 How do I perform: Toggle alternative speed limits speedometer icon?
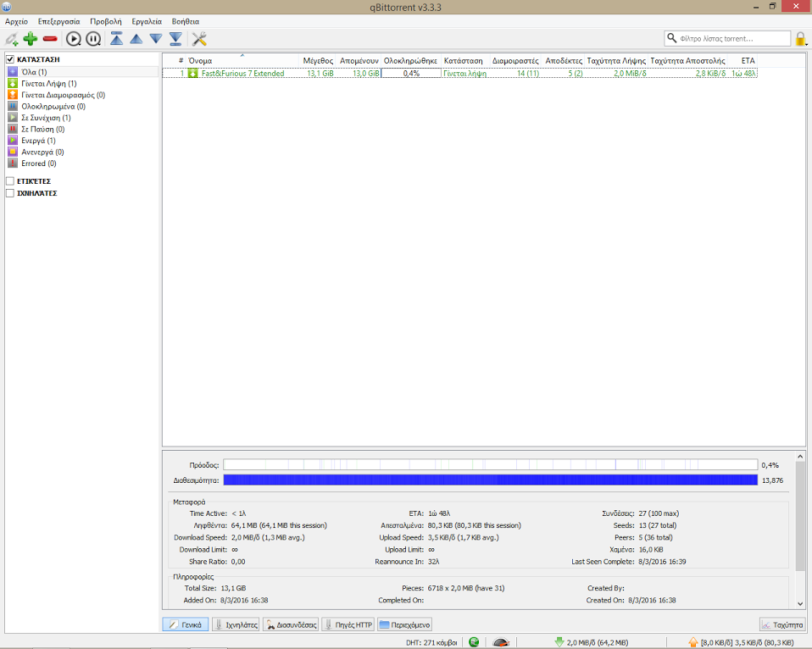[x=501, y=642]
